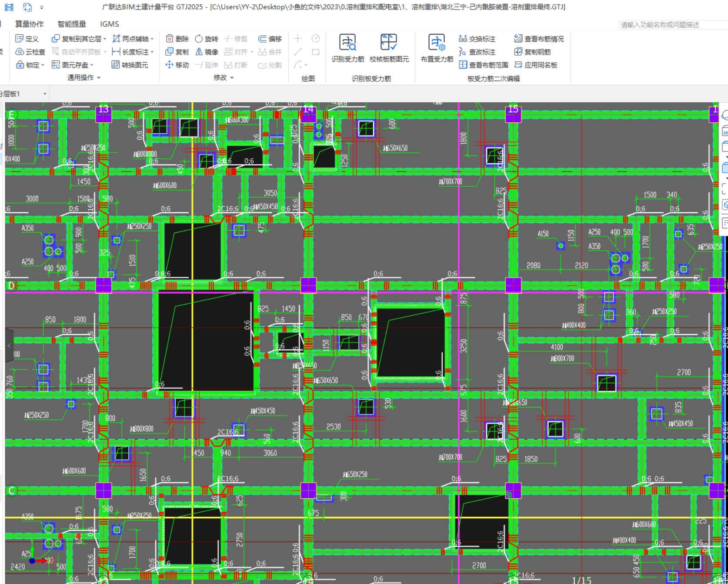The height and width of the screenshot is (584, 728).
Task: Click the 打断 break tool
Action: coord(236,65)
